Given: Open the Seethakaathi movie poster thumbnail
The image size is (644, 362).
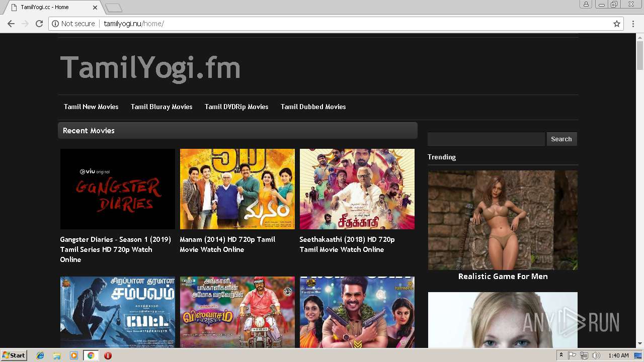Looking at the screenshot, I should tap(357, 189).
